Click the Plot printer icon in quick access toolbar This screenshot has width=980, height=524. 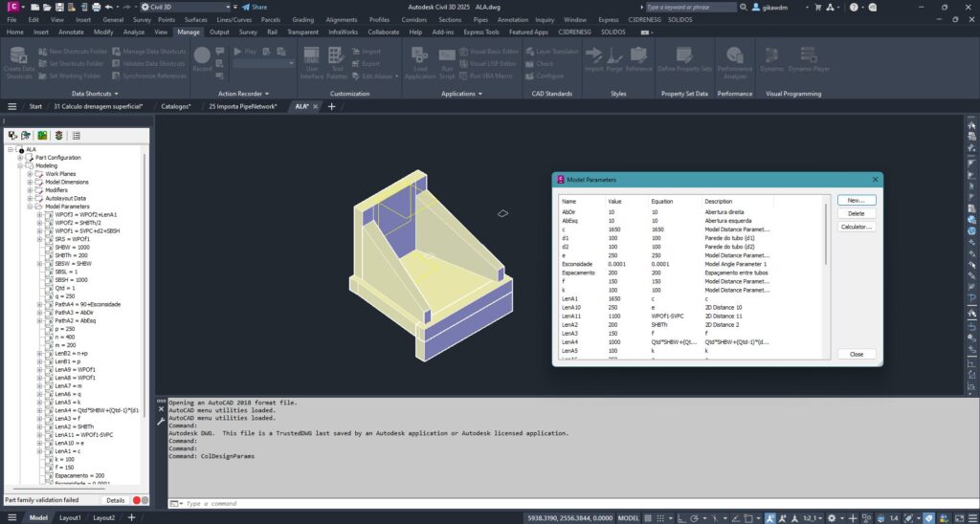pos(97,7)
